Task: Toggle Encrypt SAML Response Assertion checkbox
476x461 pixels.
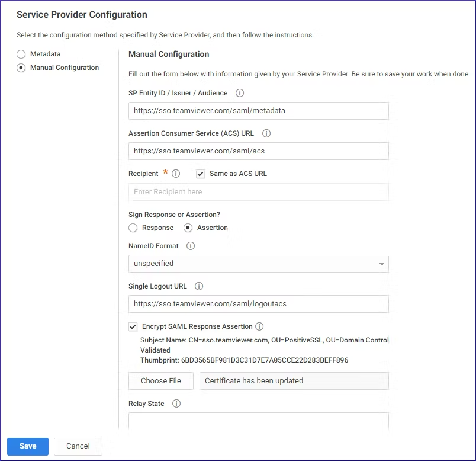Action: tap(133, 326)
